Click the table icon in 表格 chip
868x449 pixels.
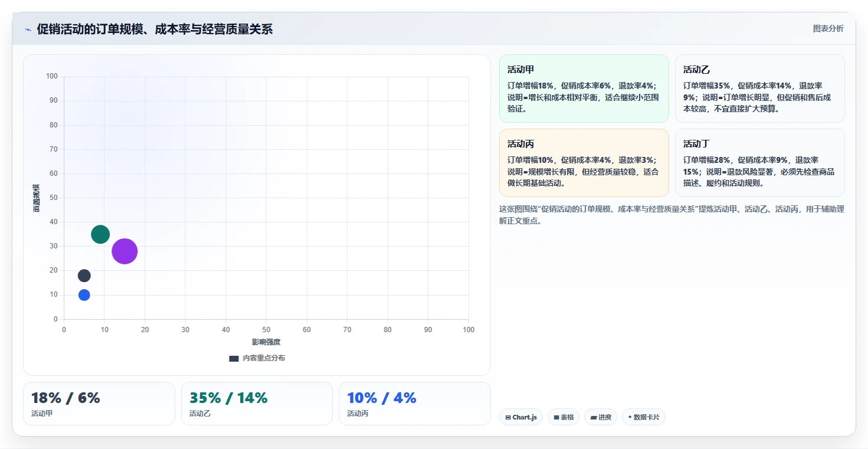556,417
